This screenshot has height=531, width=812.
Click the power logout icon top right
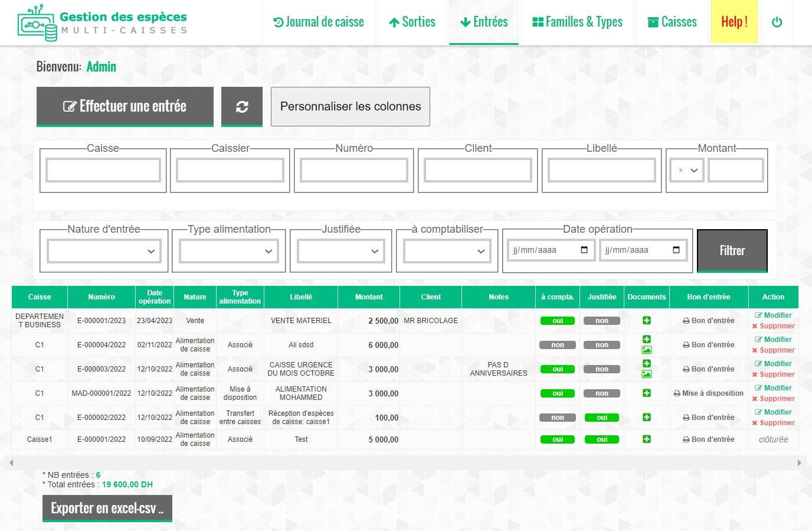pos(777,21)
